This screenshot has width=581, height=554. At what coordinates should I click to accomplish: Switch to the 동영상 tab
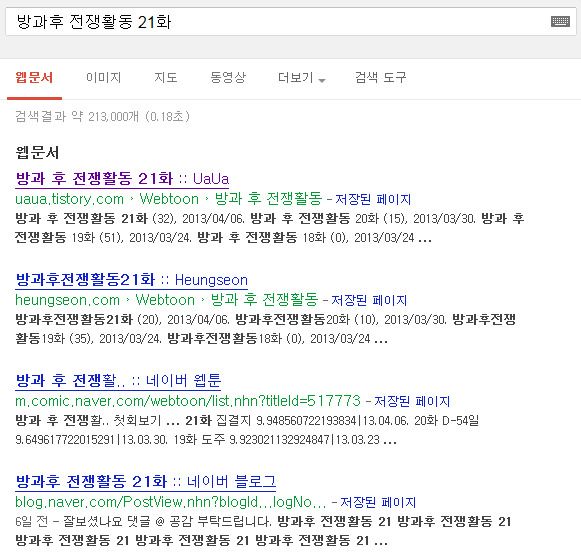tap(228, 78)
